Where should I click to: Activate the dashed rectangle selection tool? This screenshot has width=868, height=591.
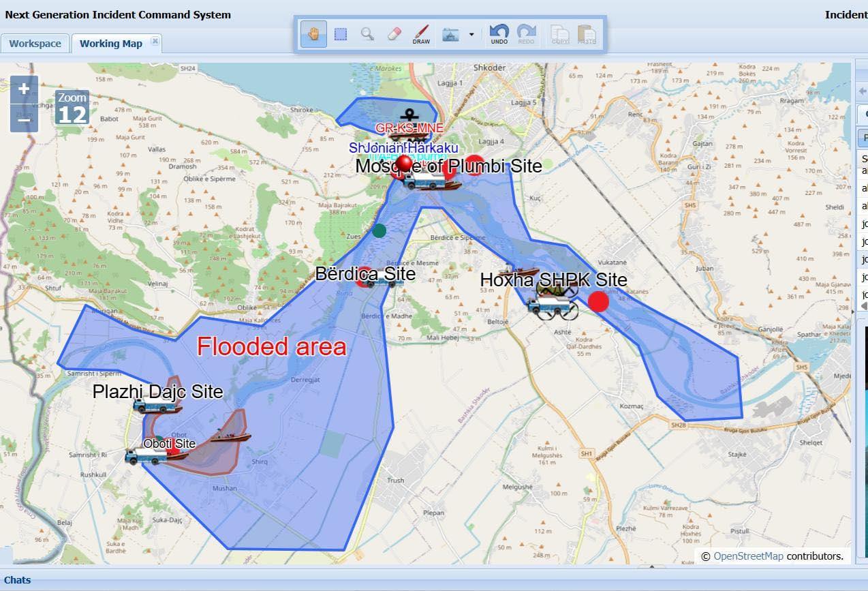(341, 34)
